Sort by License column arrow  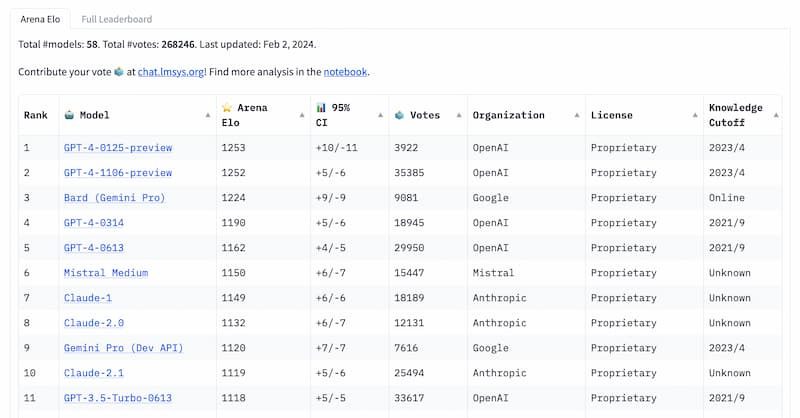click(695, 115)
